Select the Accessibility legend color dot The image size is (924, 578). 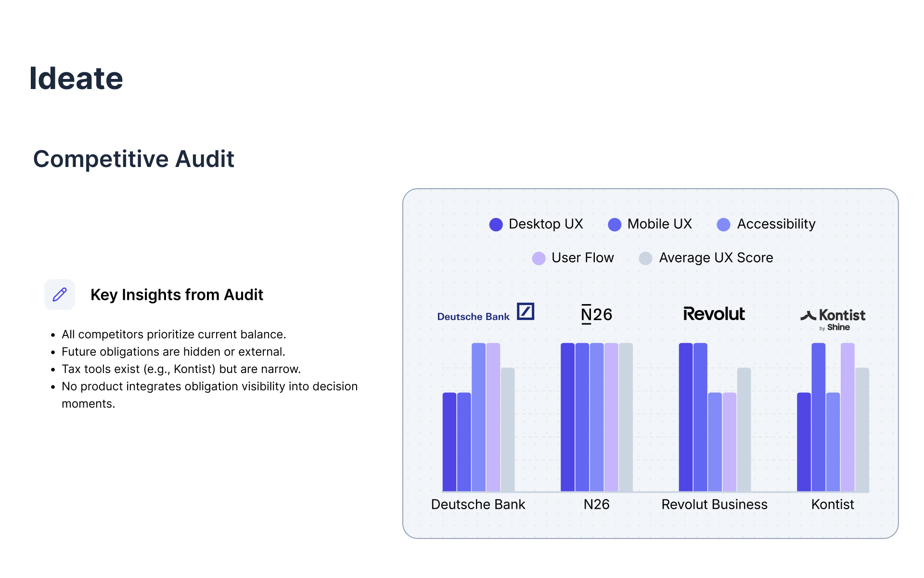[723, 225]
